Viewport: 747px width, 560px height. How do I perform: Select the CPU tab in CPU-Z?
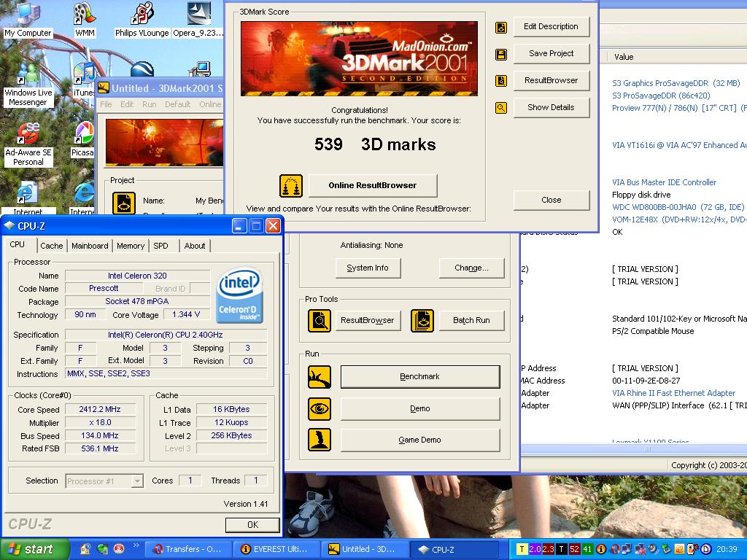tap(18, 244)
